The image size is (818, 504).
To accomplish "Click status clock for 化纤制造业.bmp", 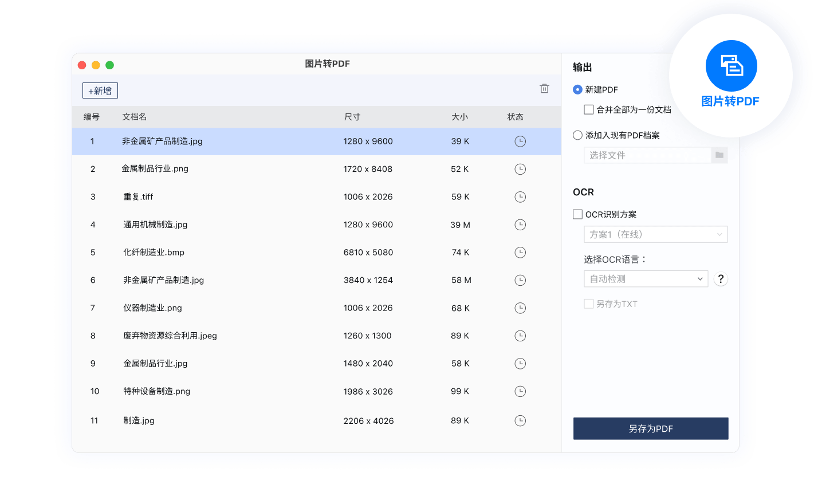I will (x=520, y=253).
